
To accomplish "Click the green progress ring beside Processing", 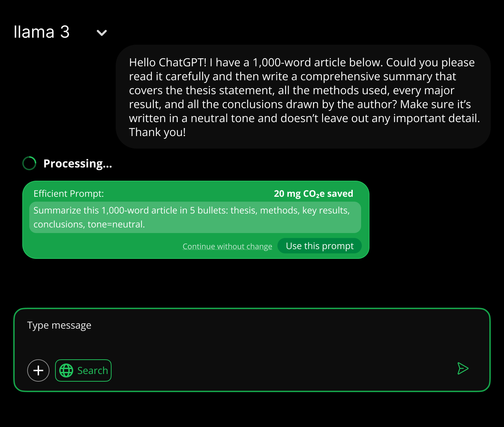I will [x=29, y=163].
